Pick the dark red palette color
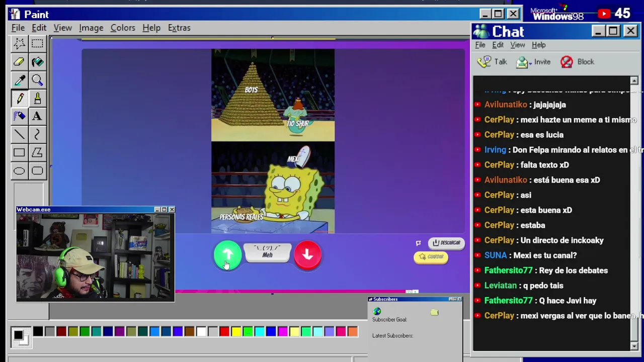The height and width of the screenshot is (362, 644). 61,331
